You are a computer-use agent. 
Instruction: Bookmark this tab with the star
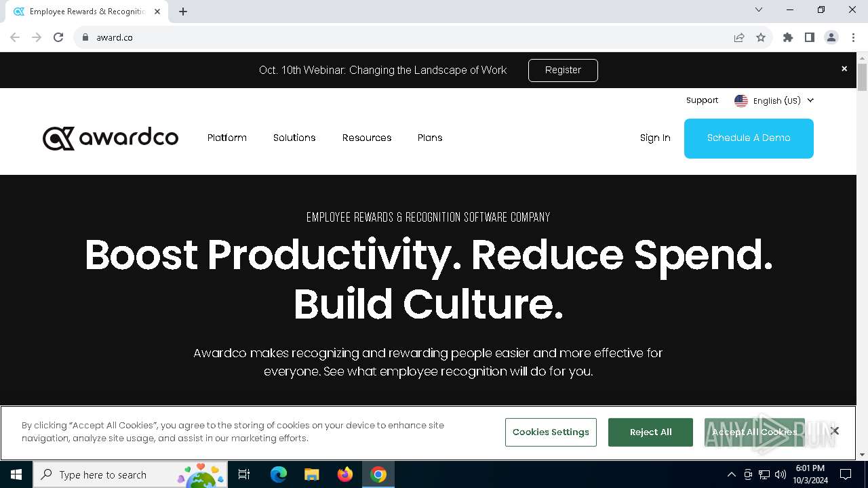[761, 37]
